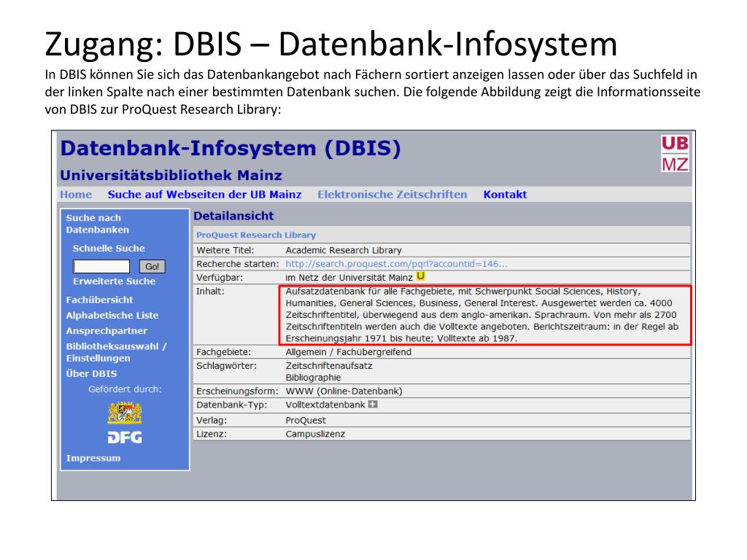Click the Recherche starten label
The height and width of the screenshot is (560, 747).
click(237, 263)
